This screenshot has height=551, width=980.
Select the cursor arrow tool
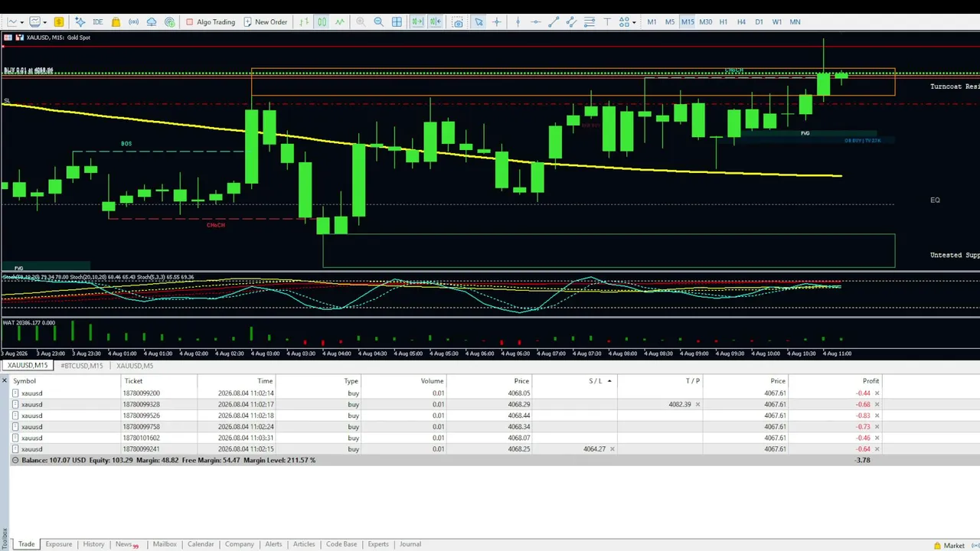479,21
